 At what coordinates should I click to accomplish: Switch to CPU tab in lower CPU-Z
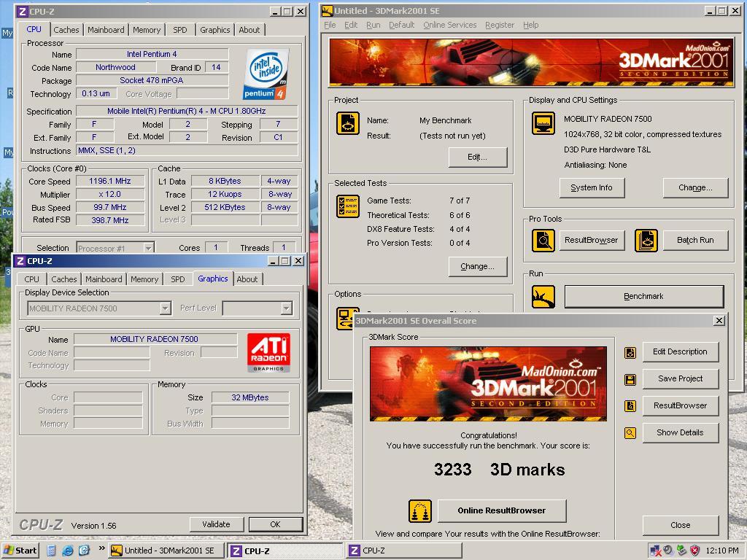pyautogui.click(x=32, y=279)
